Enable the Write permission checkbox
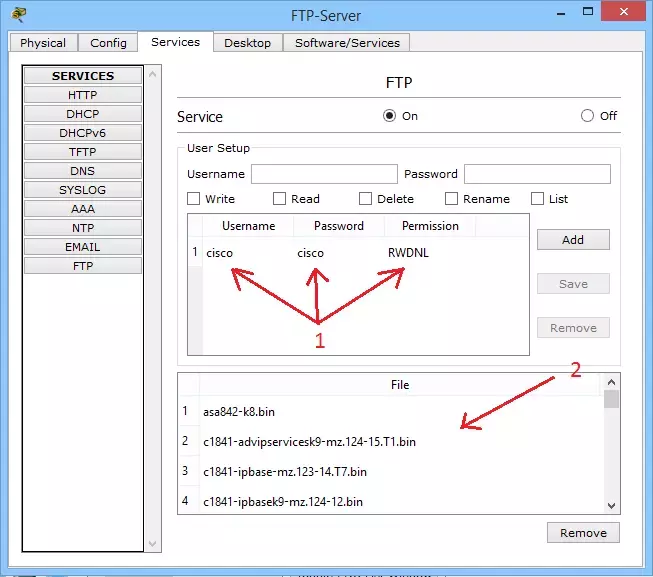 pyautogui.click(x=194, y=199)
